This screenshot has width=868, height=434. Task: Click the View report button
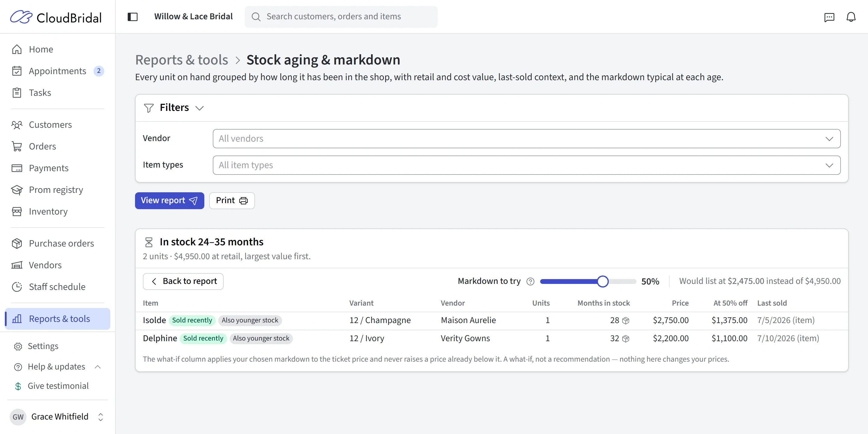[169, 200]
